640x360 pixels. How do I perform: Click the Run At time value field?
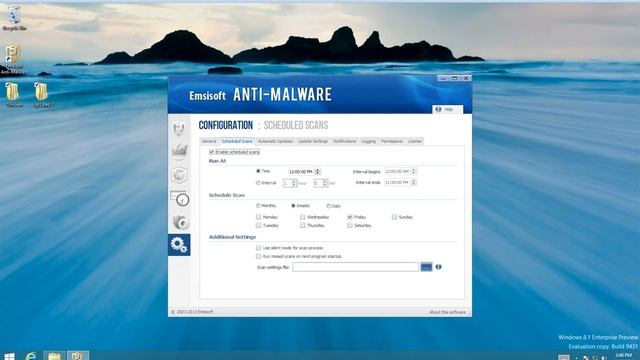point(301,172)
